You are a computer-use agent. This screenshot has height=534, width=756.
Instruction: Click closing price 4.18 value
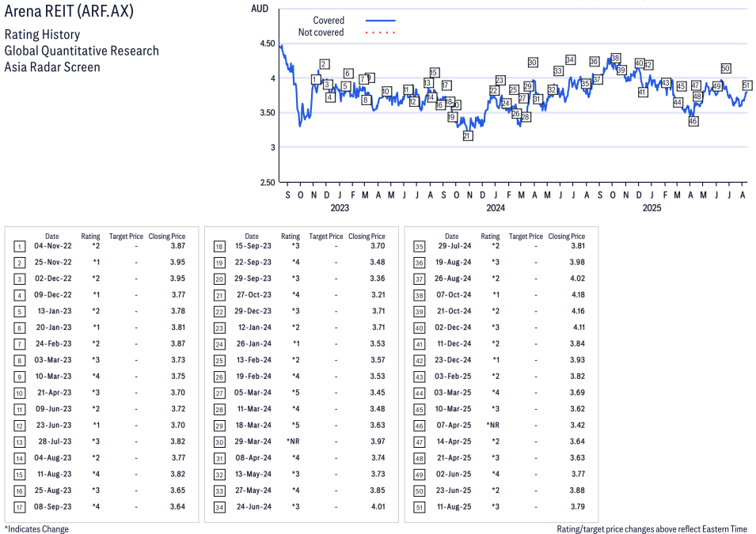578,295
